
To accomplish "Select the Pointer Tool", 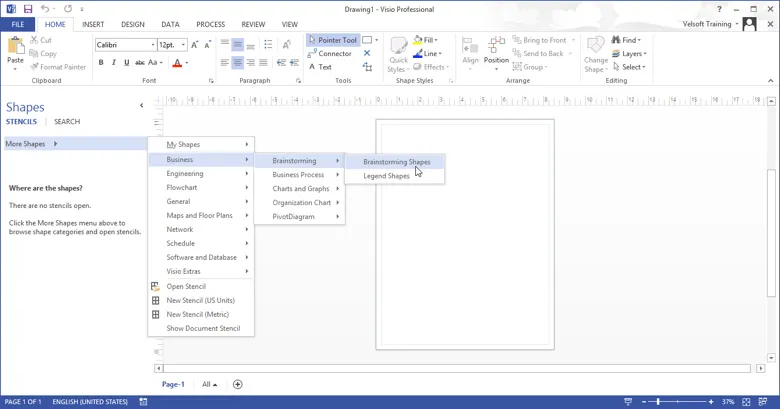I will [333, 40].
